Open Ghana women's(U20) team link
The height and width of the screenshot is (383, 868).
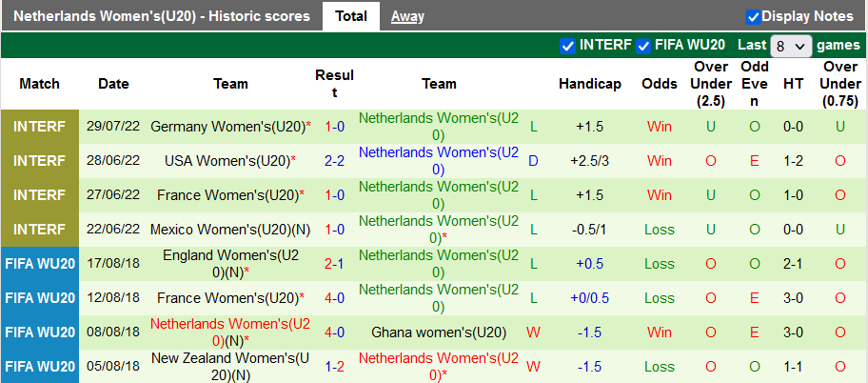[439, 333]
